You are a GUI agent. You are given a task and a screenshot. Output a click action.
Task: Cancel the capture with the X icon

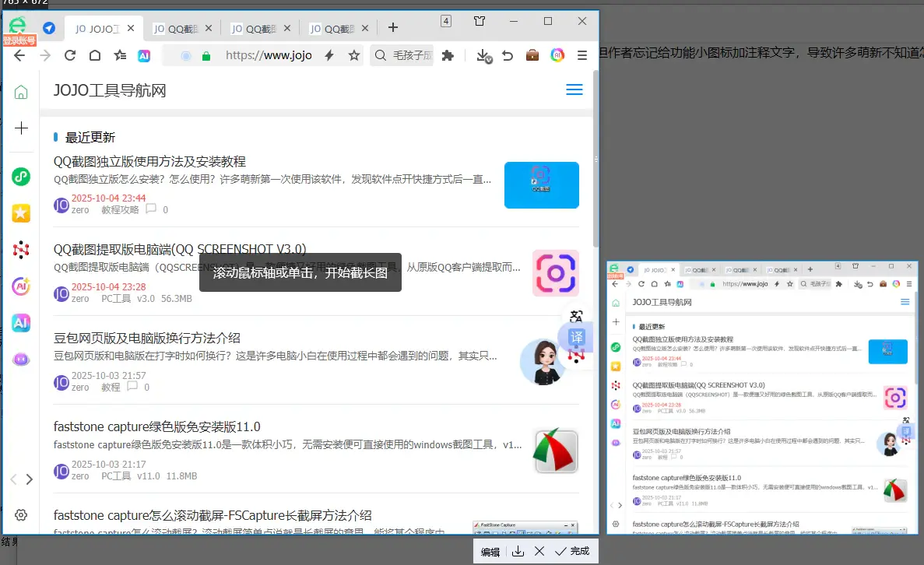point(539,551)
